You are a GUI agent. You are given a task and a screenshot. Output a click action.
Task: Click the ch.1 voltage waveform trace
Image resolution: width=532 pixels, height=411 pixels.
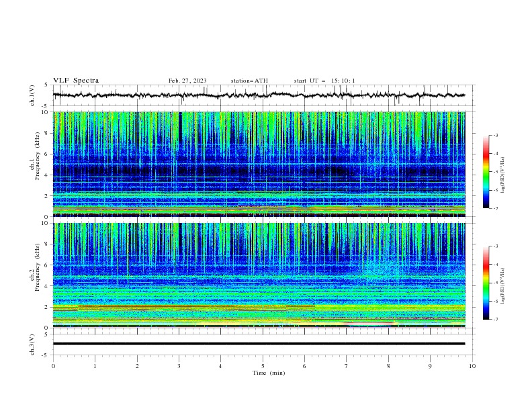point(259,95)
